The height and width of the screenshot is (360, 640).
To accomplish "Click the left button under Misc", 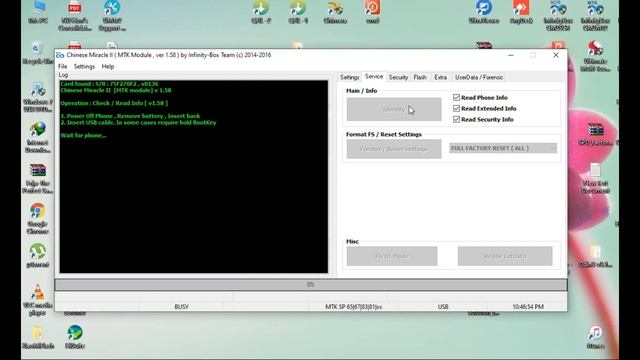I will coord(392,256).
